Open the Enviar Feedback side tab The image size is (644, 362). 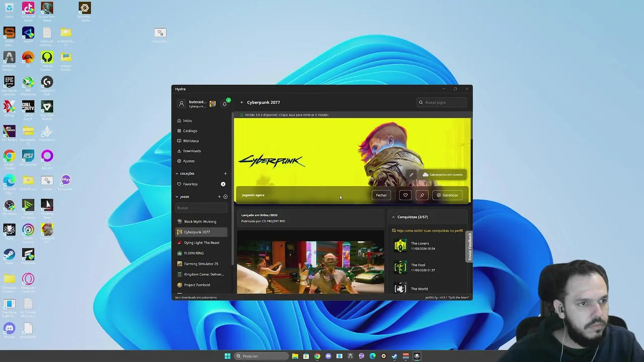click(469, 246)
